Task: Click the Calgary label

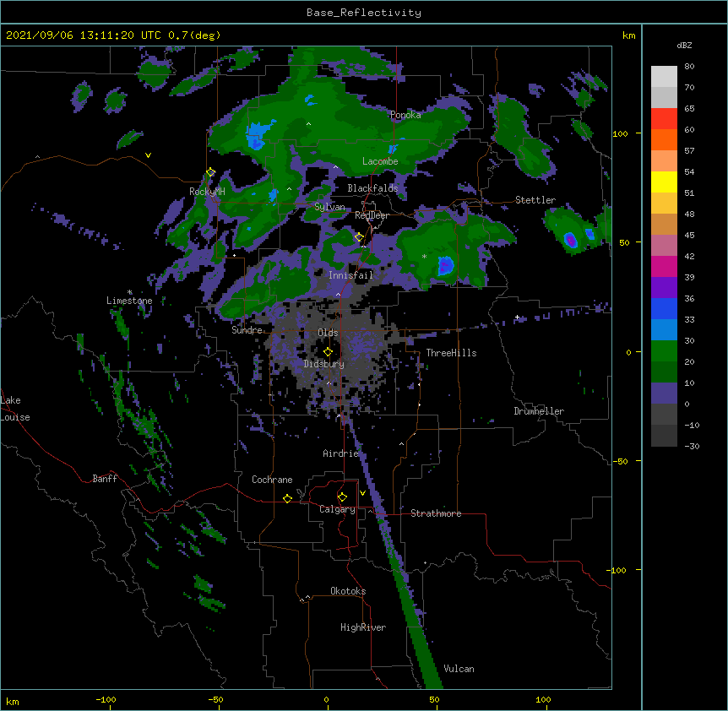Action: (x=337, y=509)
